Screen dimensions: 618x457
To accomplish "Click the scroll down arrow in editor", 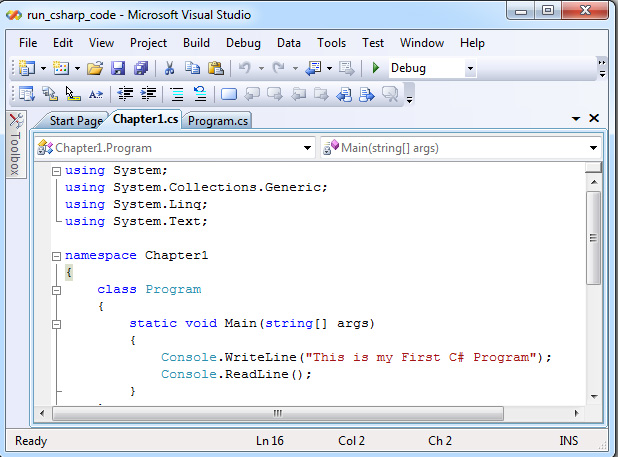I will 594,397.
